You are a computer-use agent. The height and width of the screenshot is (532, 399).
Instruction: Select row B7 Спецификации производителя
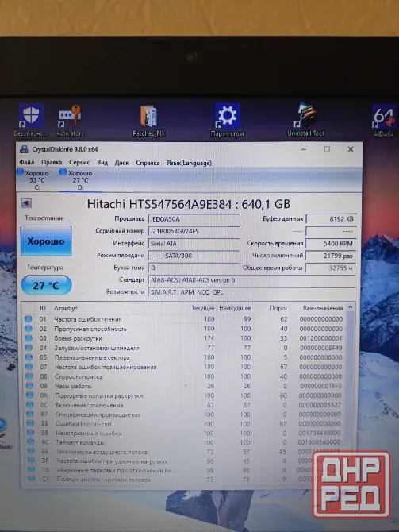[184, 414]
